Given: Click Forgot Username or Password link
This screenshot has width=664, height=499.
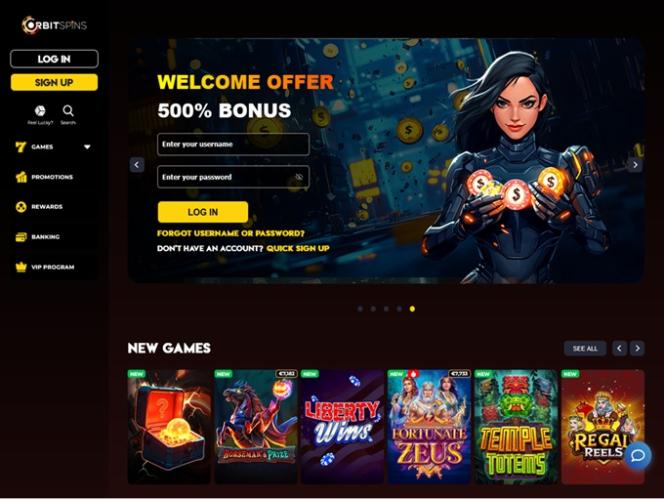Looking at the screenshot, I should [231, 233].
